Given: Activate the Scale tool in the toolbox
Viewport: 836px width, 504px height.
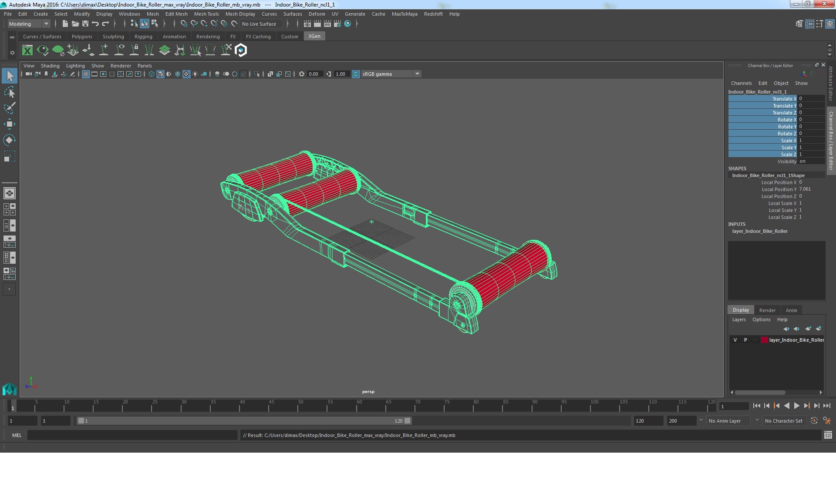Looking at the screenshot, I should click(x=9, y=156).
